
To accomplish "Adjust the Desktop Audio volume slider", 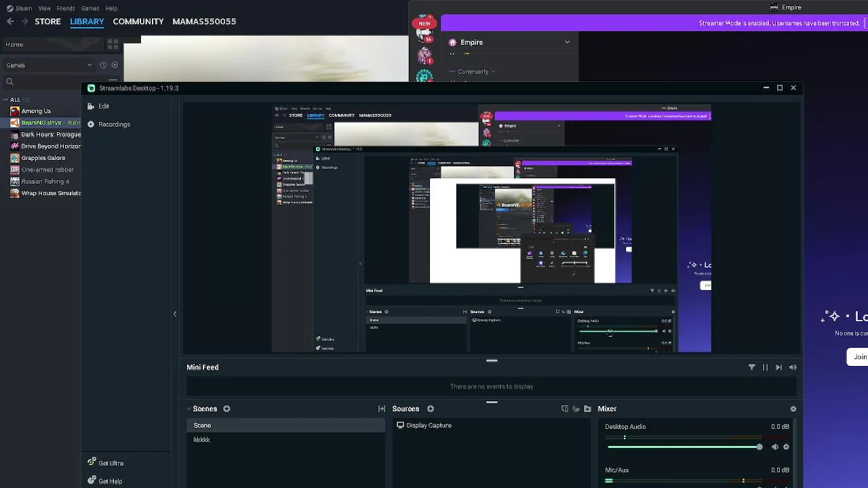I will [685, 447].
